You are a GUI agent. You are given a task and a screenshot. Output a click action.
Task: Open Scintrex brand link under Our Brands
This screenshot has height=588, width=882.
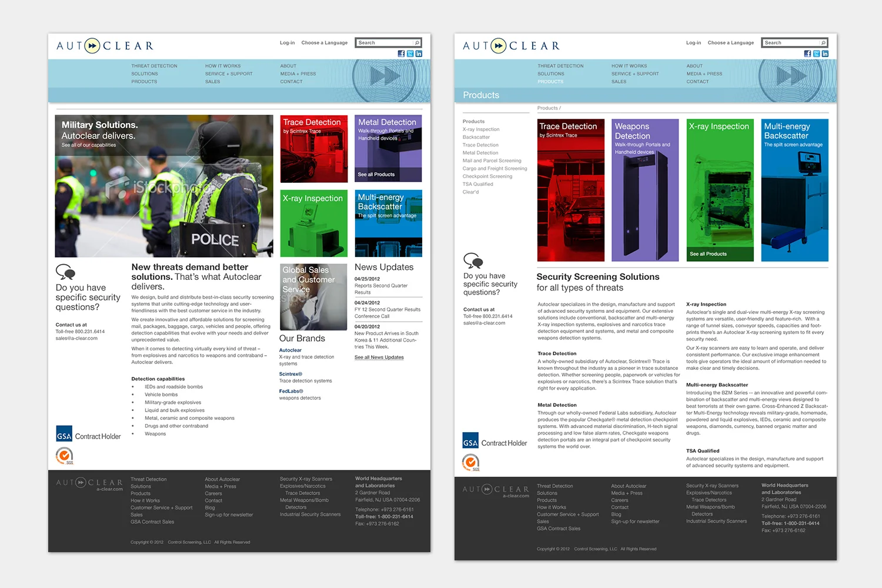[x=290, y=374]
